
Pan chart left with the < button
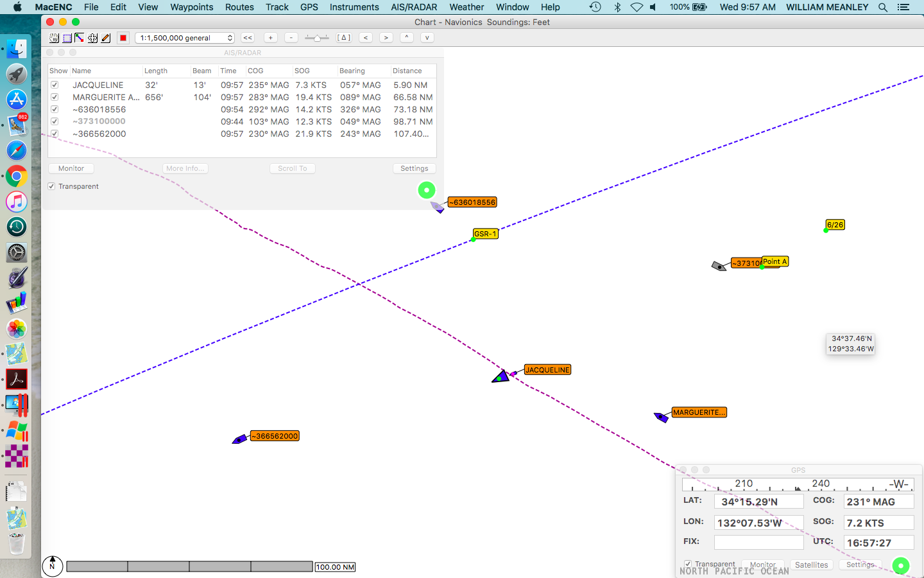pos(366,38)
